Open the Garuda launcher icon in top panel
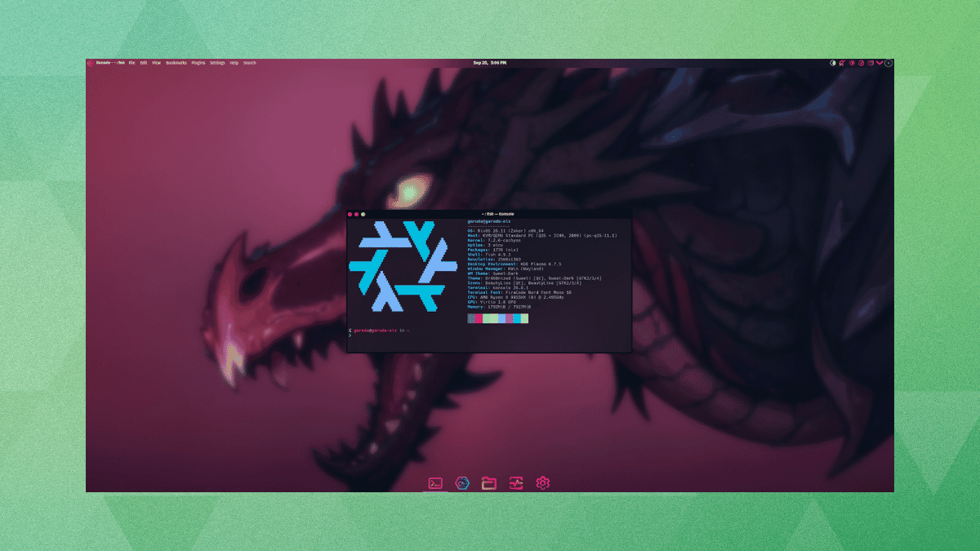Image resolution: width=980 pixels, height=551 pixels. point(91,63)
